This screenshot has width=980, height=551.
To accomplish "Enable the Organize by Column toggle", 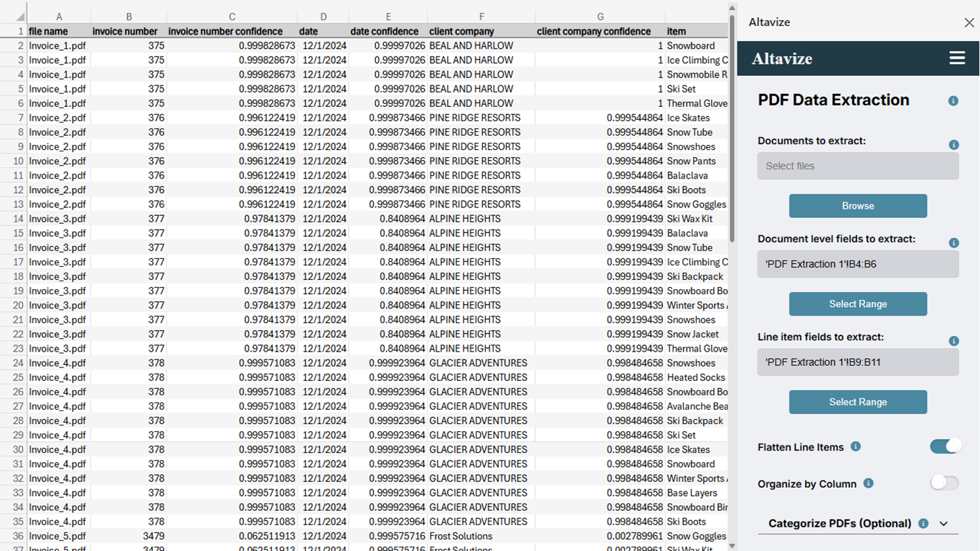I will click(x=944, y=483).
